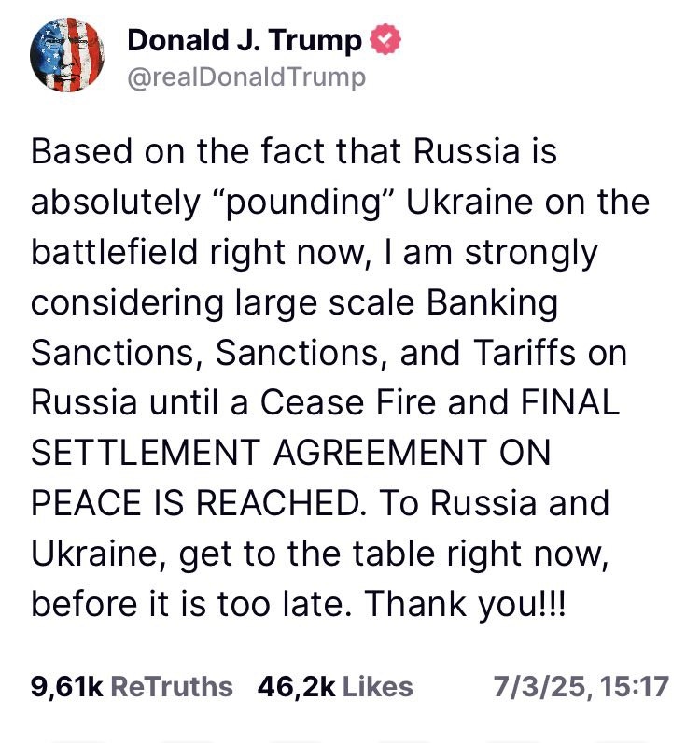Click "SETTLEMENT AGREEMENT ON" text line

tap(290, 452)
